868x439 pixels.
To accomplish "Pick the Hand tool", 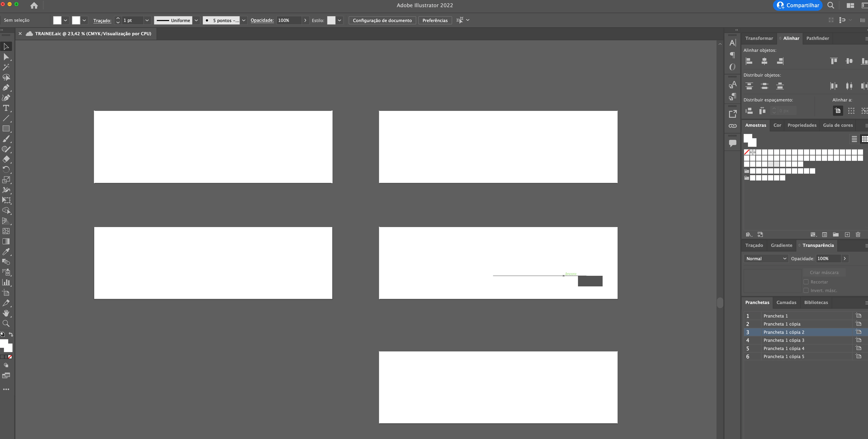I will [x=6, y=313].
